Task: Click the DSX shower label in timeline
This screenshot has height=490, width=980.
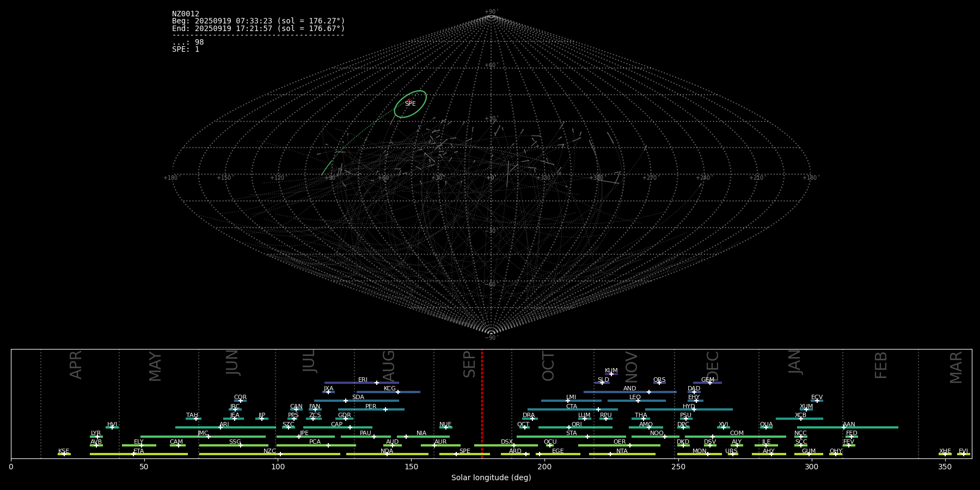Action: coord(507,442)
